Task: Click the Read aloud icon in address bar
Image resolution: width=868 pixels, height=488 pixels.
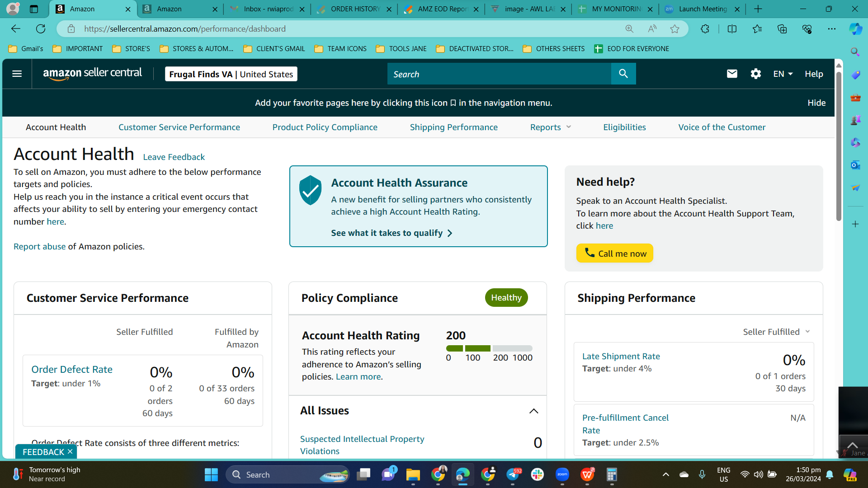Action: tap(652, 29)
